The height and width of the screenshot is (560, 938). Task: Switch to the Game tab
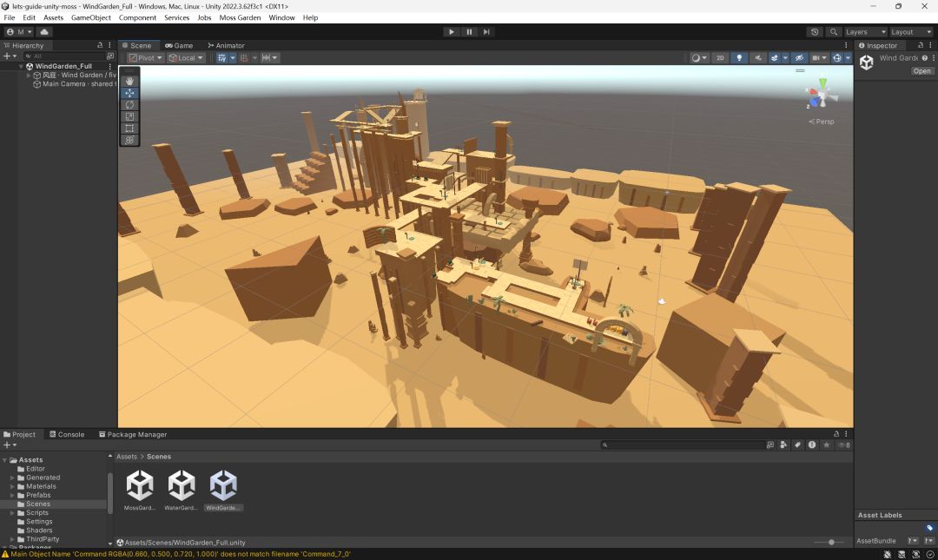[179, 45]
